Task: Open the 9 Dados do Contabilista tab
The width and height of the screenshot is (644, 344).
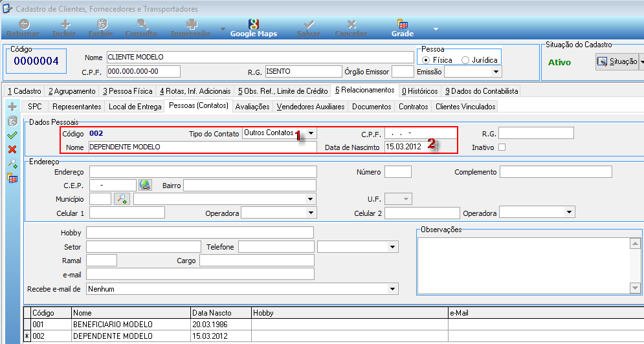Action: 482,91
